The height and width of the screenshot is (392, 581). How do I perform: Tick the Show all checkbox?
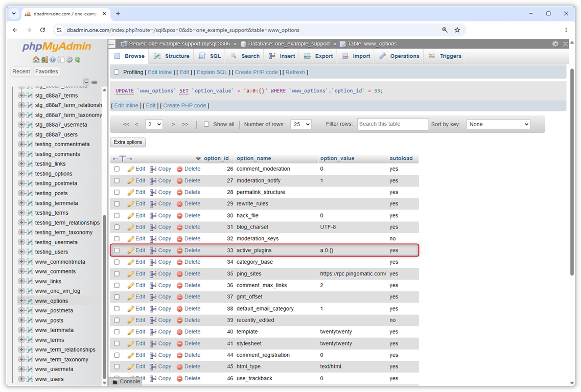[206, 125]
